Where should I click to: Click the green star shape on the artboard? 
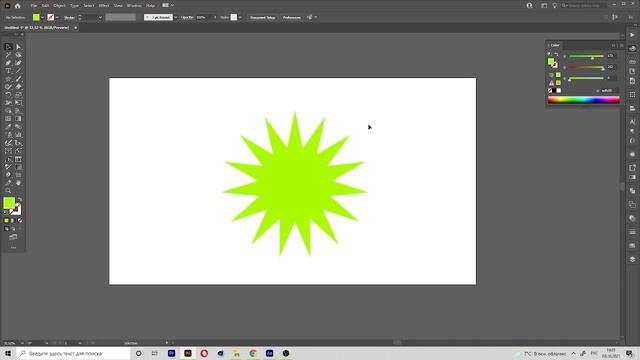tap(294, 184)
